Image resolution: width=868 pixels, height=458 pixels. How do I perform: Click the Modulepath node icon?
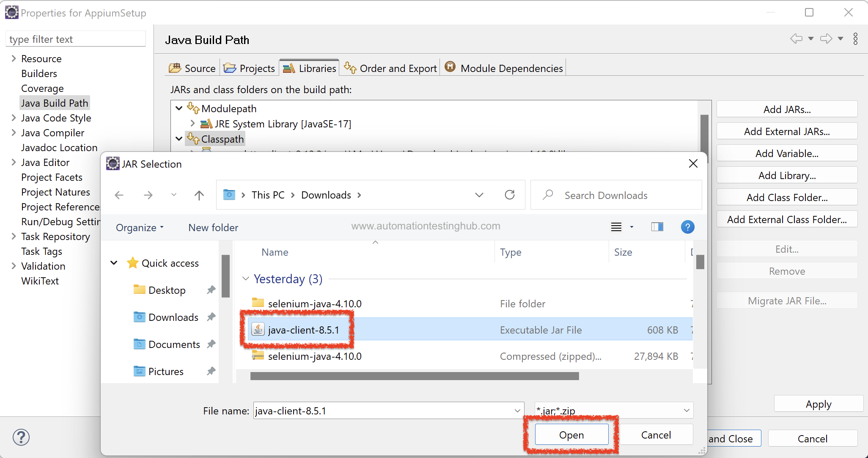pos(193,108)
